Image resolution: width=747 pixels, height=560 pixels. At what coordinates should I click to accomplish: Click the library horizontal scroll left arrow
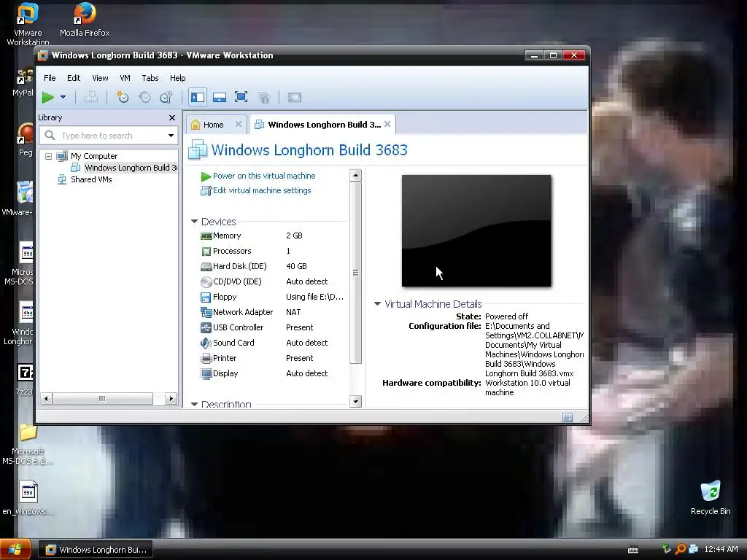[46, 399]
